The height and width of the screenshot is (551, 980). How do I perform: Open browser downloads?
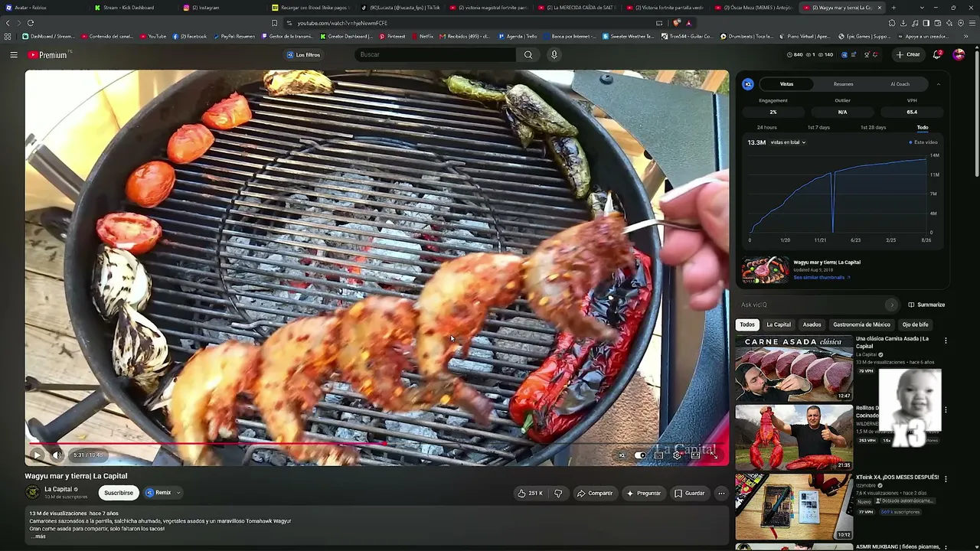(x=903, y=23)
